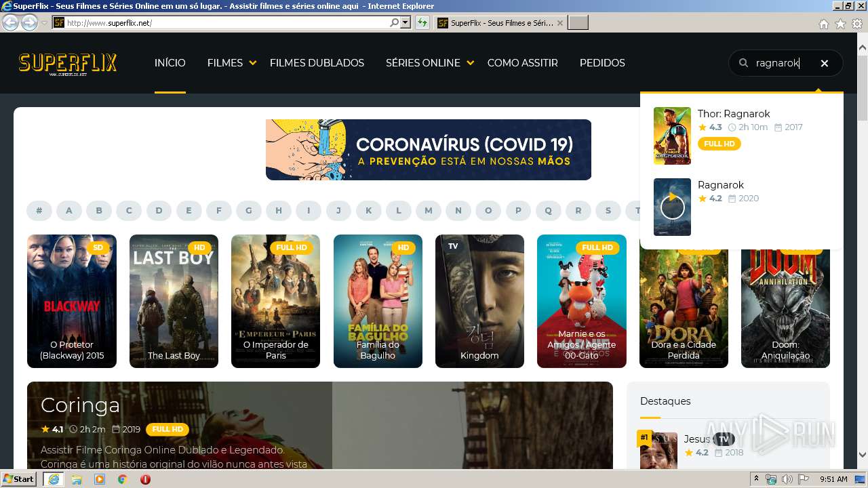This screenshot has width=868, height=488.
Task: Filter titles by letter C
Action: point(129,211)
